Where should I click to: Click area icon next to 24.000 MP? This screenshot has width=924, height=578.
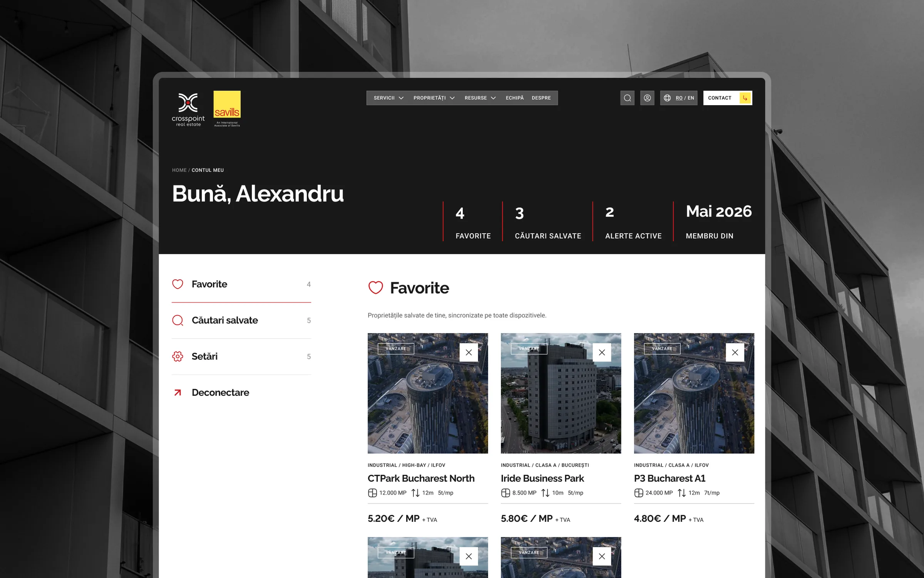639,493
